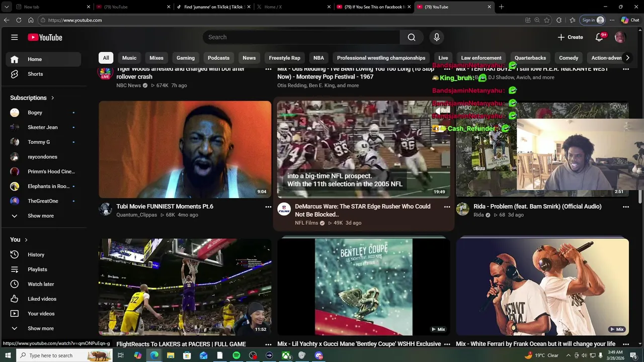Screen dimensions: 644x362
Task: Open Shorts in the sidebar
Action: pyautogui.click(x=43, y=74)
